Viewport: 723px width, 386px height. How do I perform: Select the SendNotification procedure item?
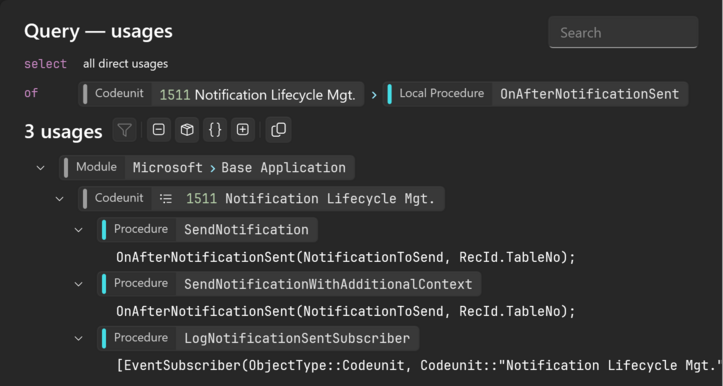pyautogui.click(x=207, y=230)
